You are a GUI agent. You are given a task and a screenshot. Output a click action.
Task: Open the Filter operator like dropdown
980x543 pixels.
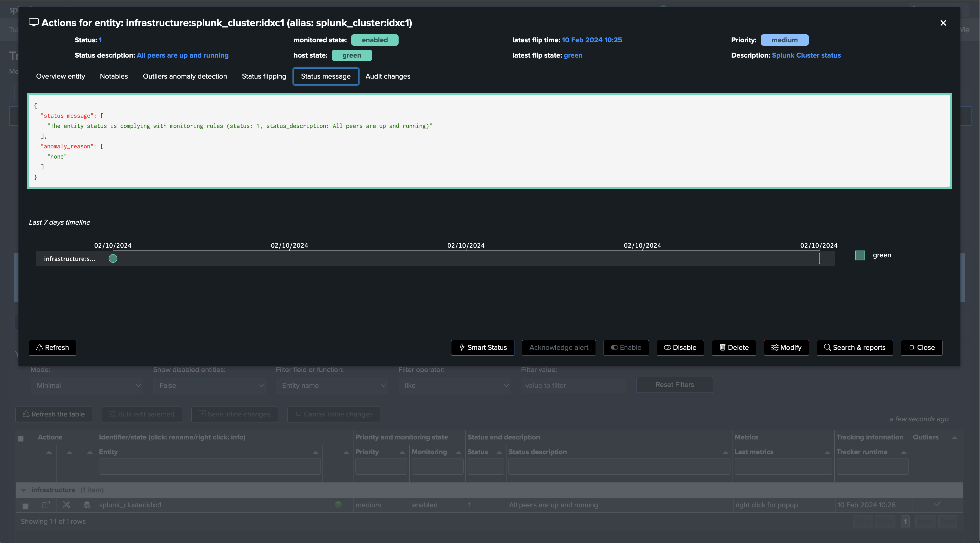(x=454, y=386)
